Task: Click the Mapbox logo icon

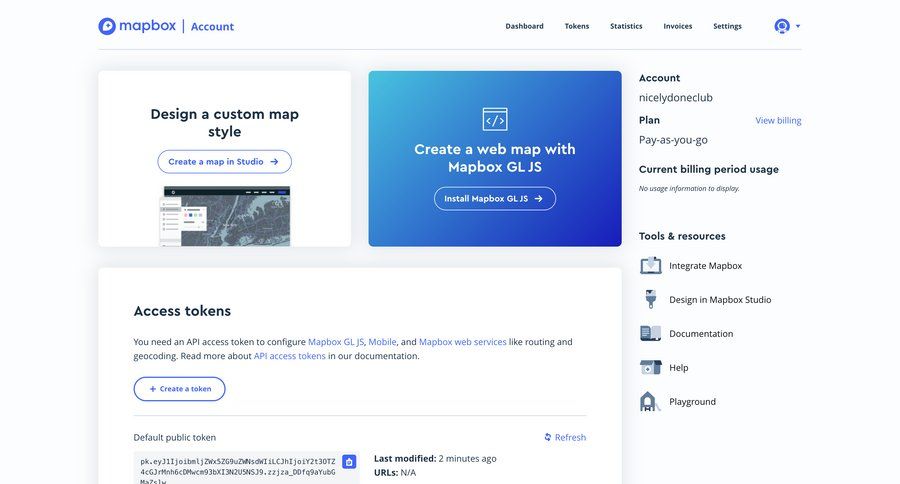Action: click(107, 26)
